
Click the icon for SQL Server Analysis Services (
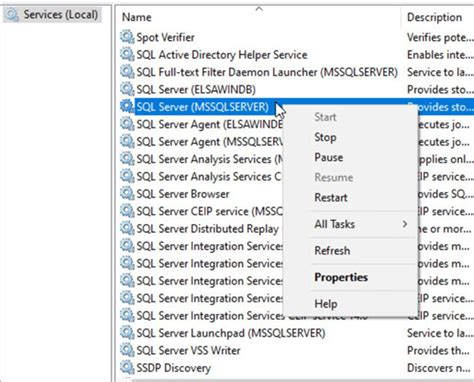[127, 159]
